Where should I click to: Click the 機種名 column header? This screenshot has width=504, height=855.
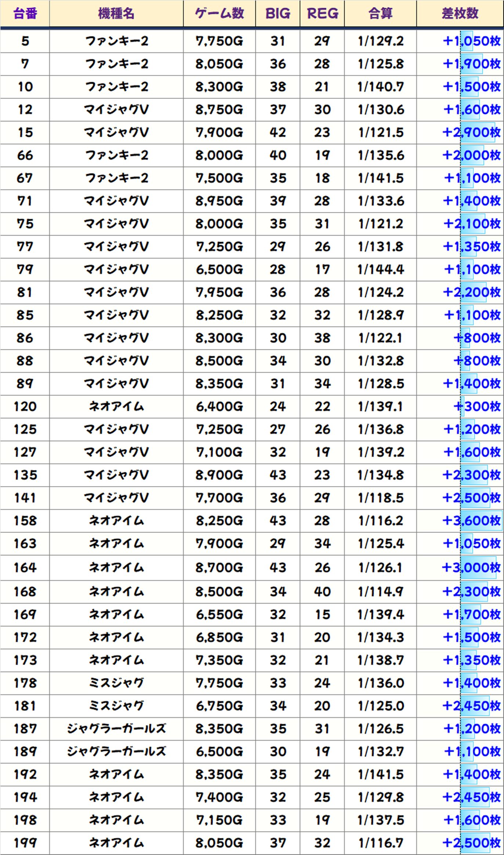point(116,14)
